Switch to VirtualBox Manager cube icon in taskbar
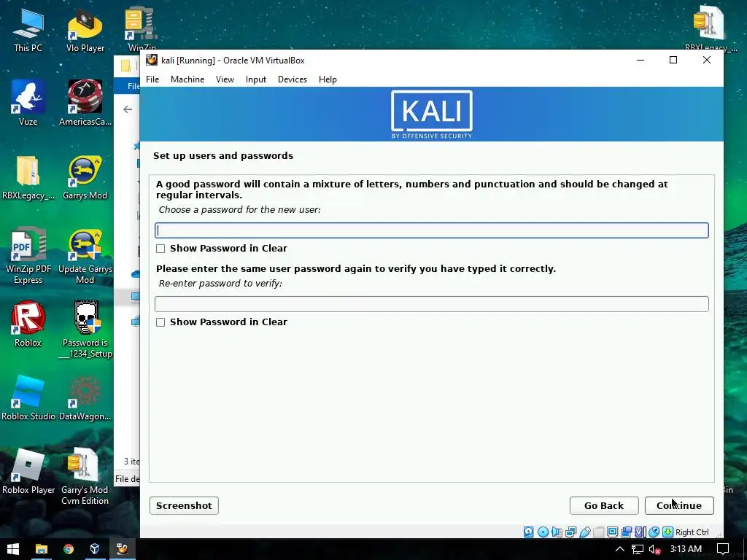 95,549
